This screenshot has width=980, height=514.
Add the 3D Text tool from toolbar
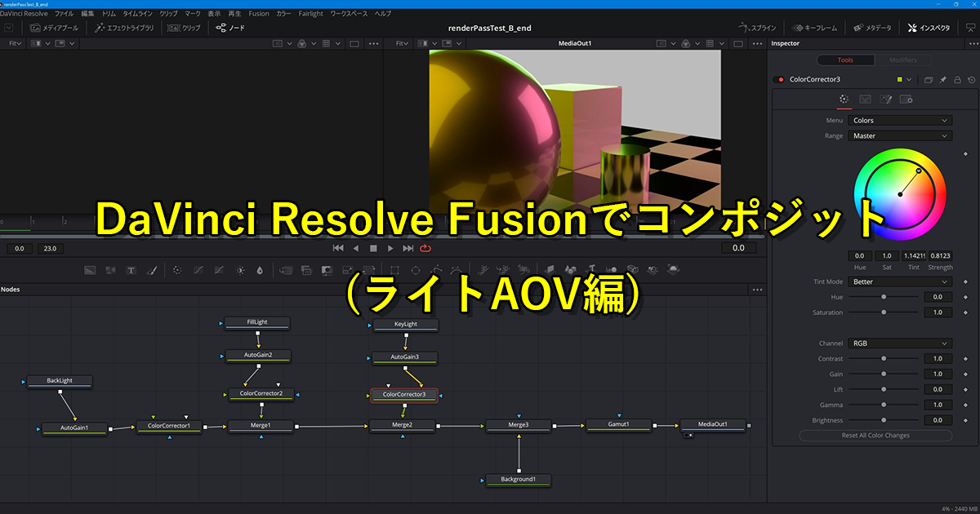[591, 269]
